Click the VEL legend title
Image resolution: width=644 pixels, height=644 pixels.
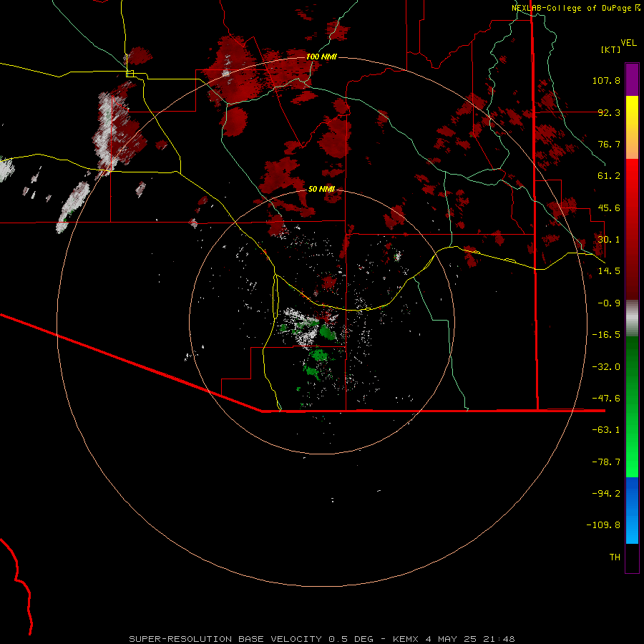coord(628,43)
